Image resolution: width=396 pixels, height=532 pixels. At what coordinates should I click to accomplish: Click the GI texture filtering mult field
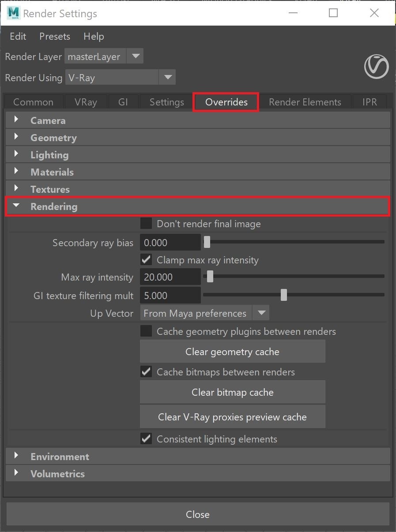[170, 295]
